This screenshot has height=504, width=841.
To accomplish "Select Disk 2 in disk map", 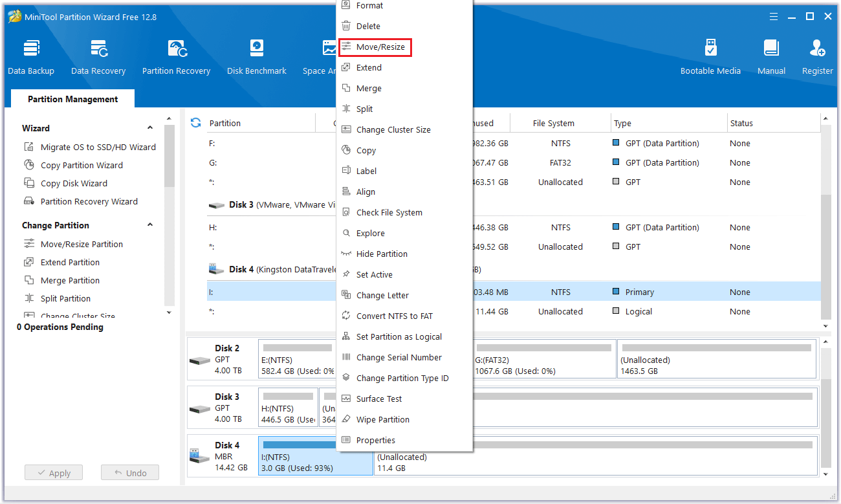I will pyautogui.click(x=223, y=360).
